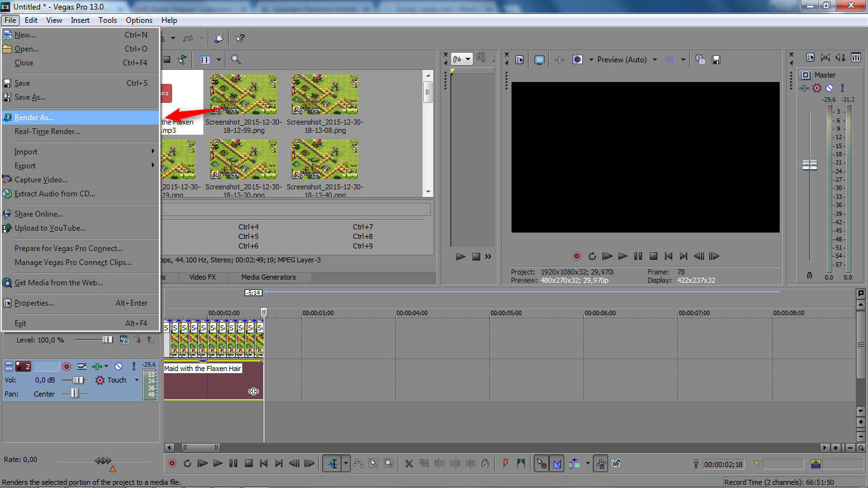Play the video preview from the preview transport

[623, 256]
